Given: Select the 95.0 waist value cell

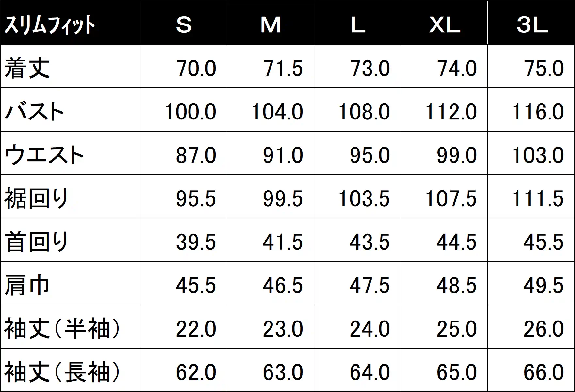Looking at the screenshot, I should tap(357, 153).
